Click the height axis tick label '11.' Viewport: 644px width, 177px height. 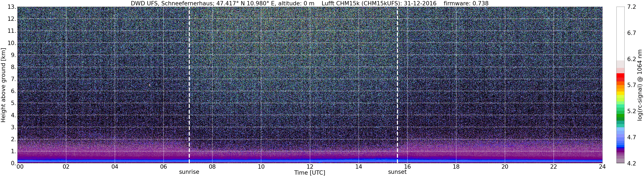click(12, 31)
